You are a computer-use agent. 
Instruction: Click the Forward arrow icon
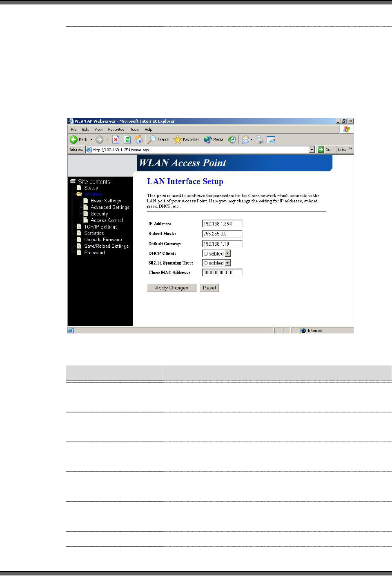tap(99, 139)
